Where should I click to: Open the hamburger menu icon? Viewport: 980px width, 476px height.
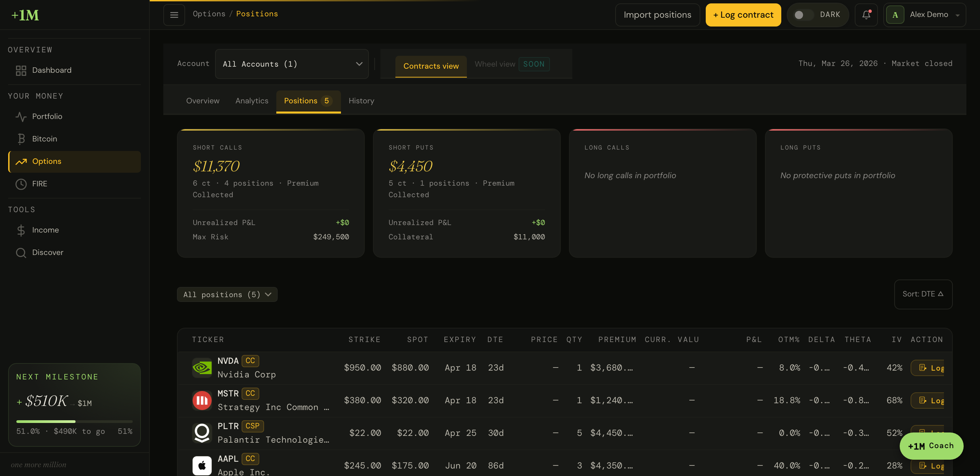point(174,15)
